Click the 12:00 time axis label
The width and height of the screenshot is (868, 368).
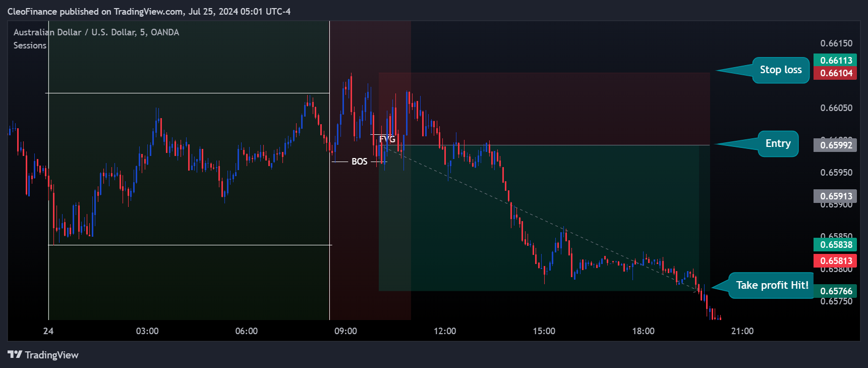click(445, 331)
